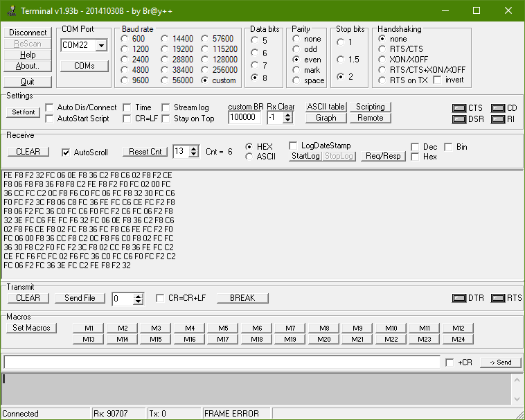525x420 pixels.
Task: Click the About.. button
Action: (x=28, y=66)
